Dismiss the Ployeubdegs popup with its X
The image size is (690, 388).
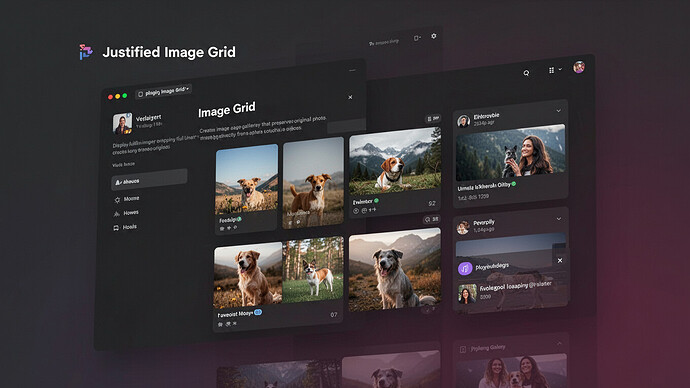point(560,260)
